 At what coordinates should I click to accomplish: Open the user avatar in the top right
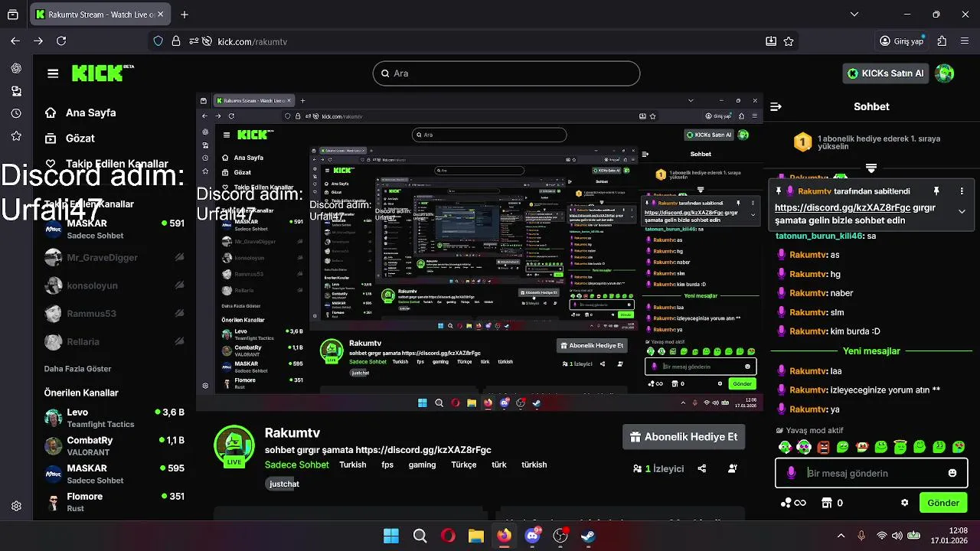click(944, 73)
